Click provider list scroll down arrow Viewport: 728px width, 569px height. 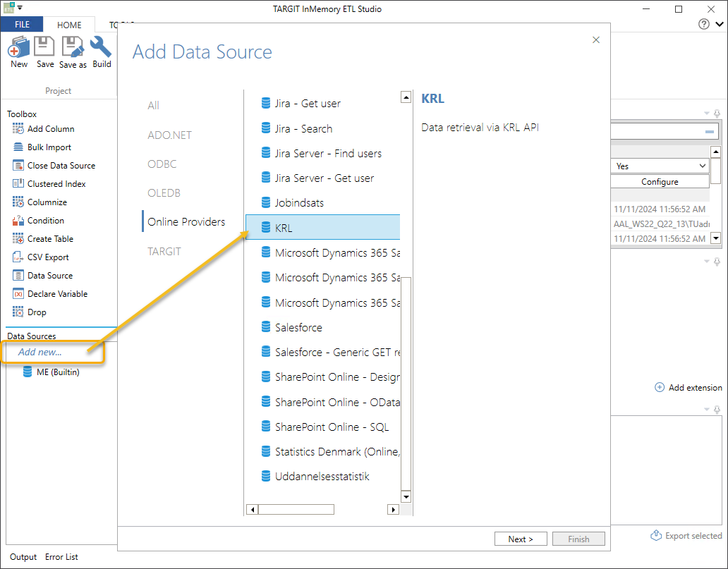point(406,496)
